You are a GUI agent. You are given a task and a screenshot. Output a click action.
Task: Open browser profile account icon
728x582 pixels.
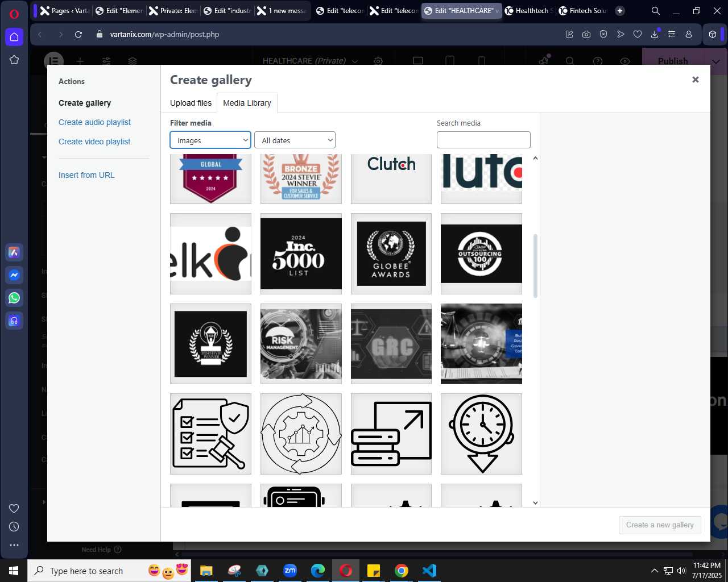pos(689,35)
